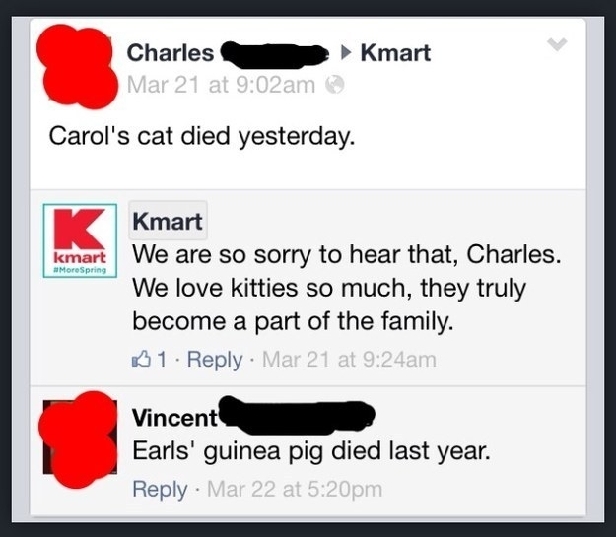The image size is (616, 537).
Task: Click the post text about Carol's cat
Action: tap(202, 135)
